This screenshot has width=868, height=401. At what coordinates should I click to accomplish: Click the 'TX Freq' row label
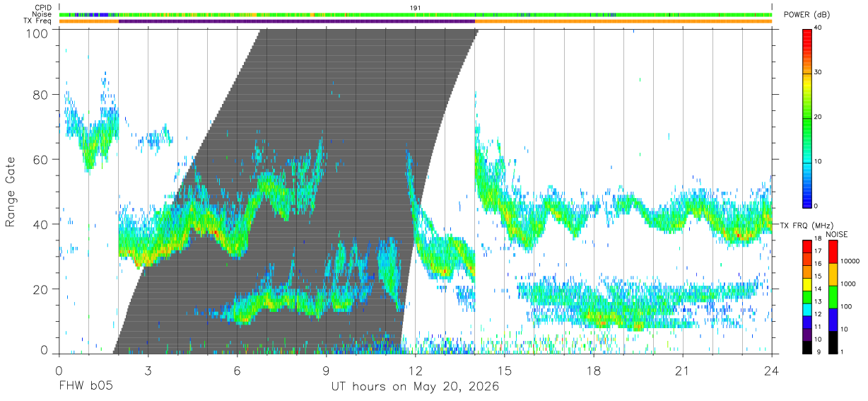39,21
